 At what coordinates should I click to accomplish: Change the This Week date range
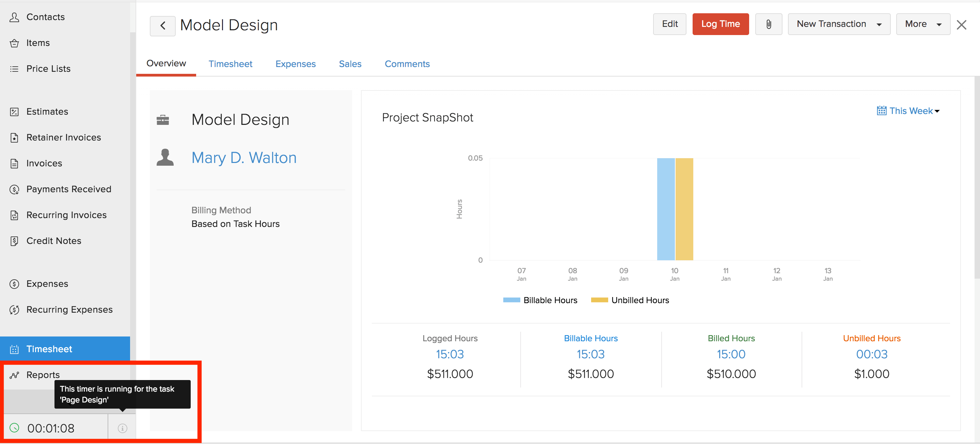pyautogui.click(x=908, y=111)
